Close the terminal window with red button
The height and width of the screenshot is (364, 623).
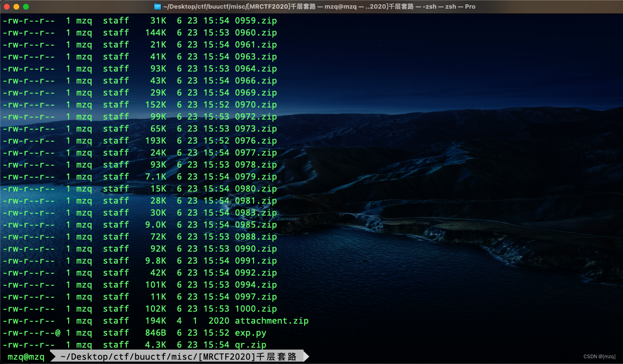(x=6, y=7)
